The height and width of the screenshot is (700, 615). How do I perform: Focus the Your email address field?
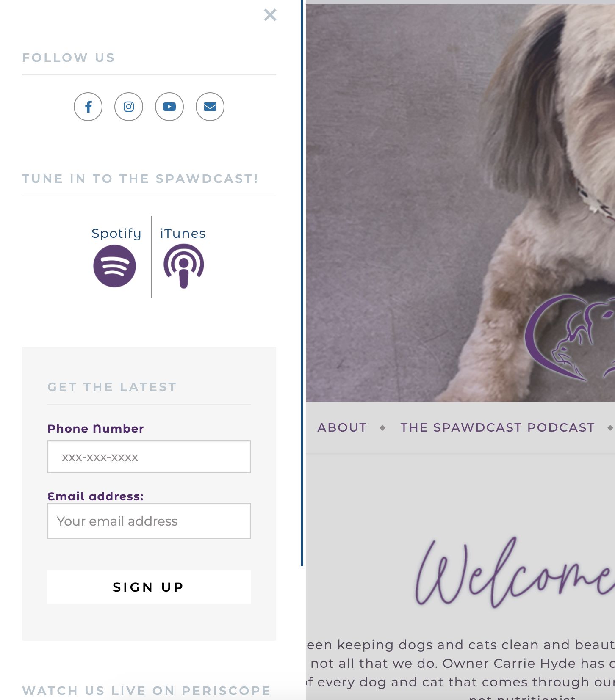pyautogui.click(x=149, y=521)
